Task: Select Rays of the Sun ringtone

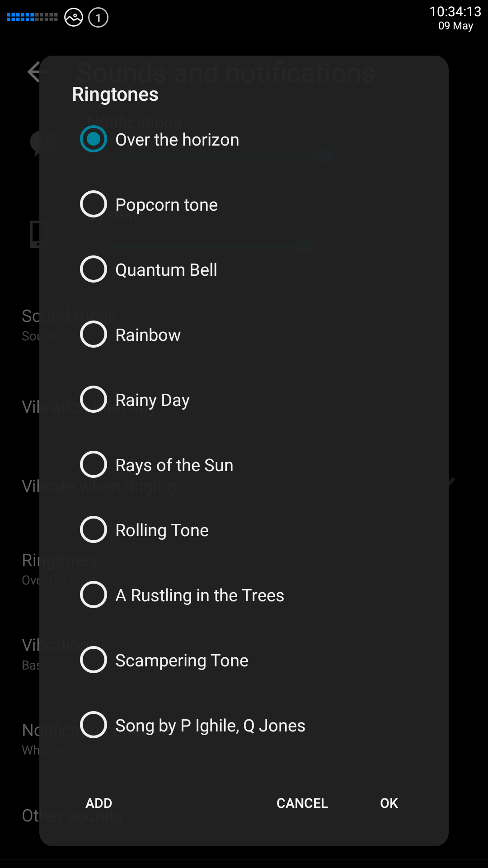Action: point(94,465)
